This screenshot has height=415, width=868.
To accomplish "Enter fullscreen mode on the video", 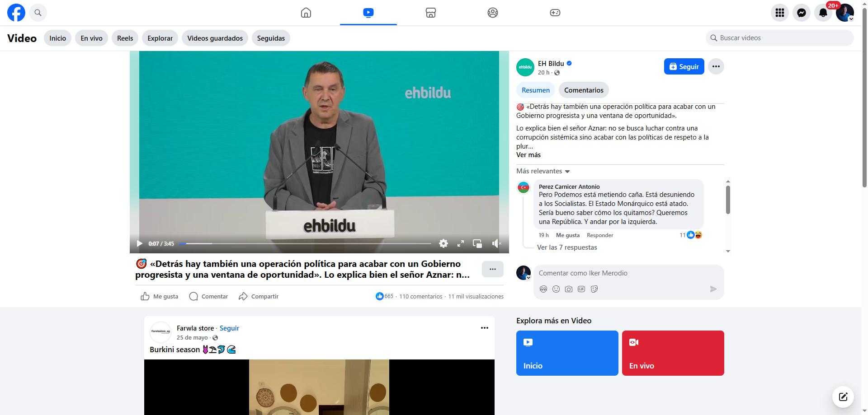I will point(461,243).
